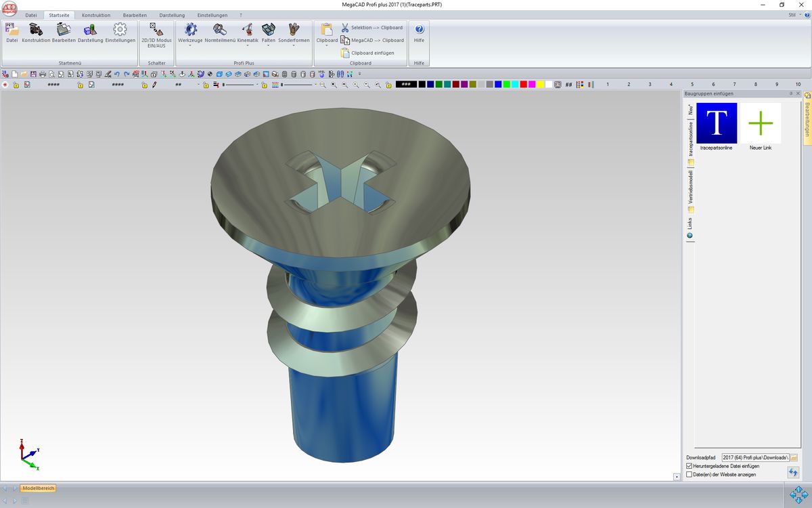Browse for Downloadpfad folder icon
The image size is (812, 508).
pos(794,458)
